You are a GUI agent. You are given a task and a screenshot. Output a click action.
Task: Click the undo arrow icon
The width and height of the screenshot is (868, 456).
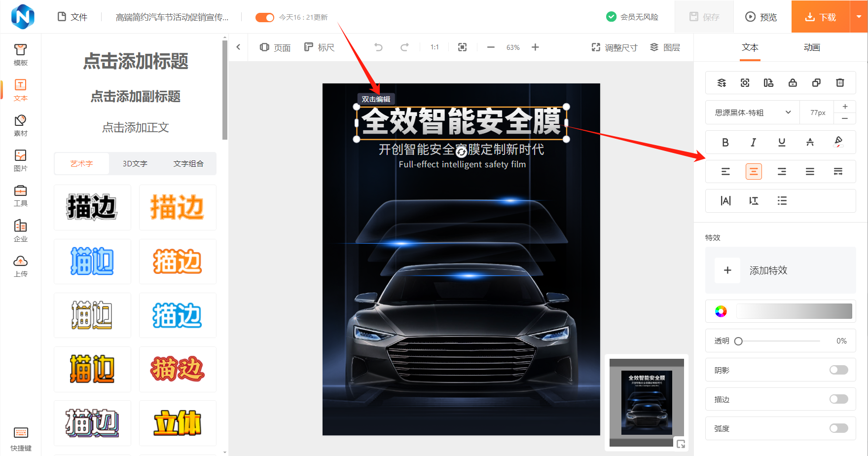(378, 47)
